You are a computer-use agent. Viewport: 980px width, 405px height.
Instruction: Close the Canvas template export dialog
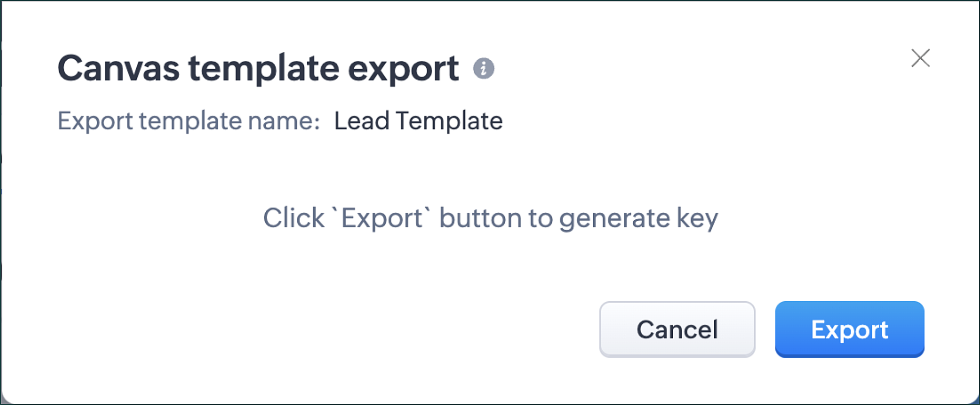pos(920,58)
